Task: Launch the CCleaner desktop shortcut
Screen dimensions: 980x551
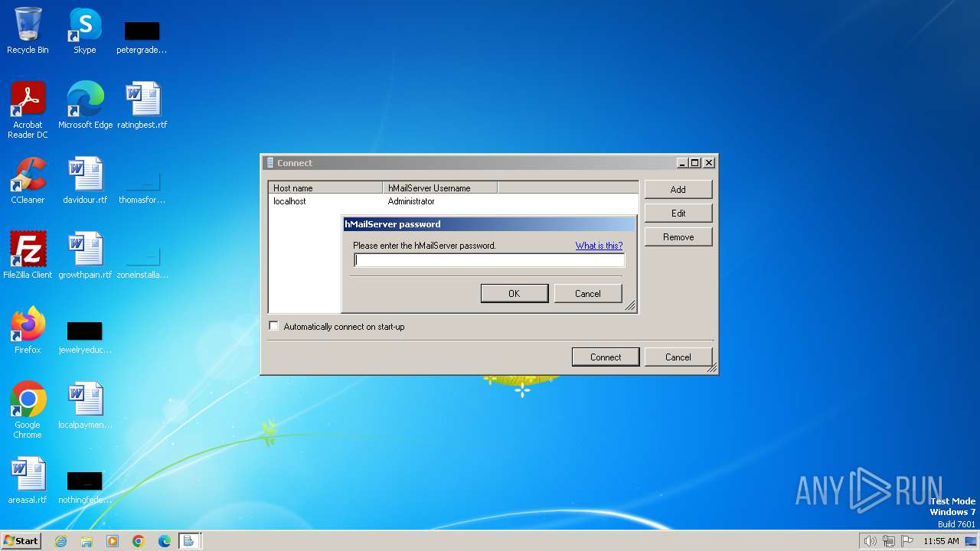Action: tap(28, 181)
